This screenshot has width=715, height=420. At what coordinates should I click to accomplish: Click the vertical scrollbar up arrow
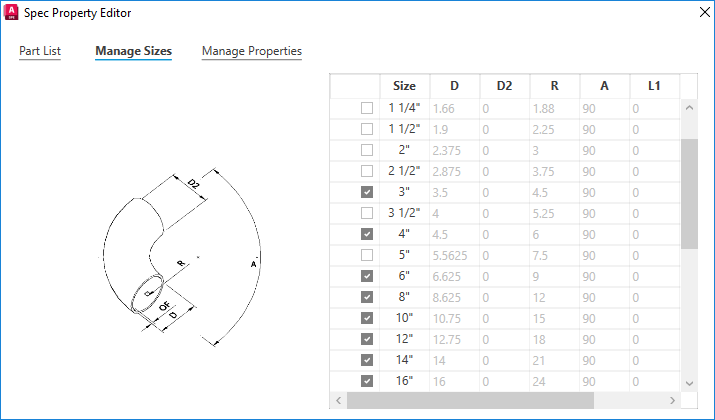tap(689, 108)
